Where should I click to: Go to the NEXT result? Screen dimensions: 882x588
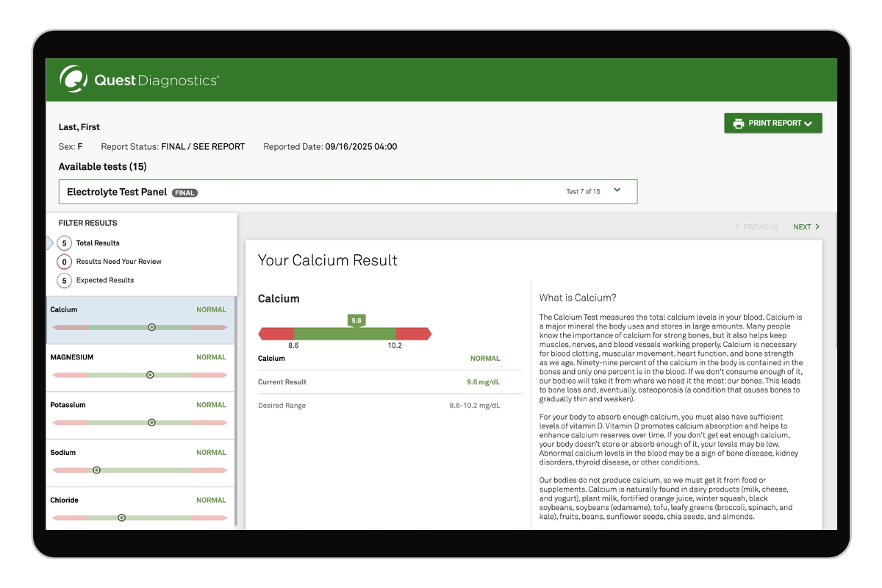click(806, 227)
